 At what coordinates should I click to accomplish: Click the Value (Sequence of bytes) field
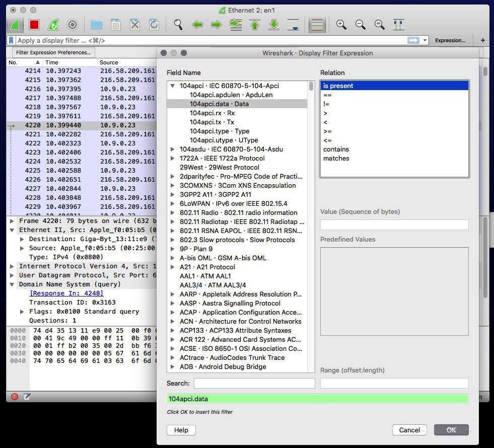pos(394,225)
